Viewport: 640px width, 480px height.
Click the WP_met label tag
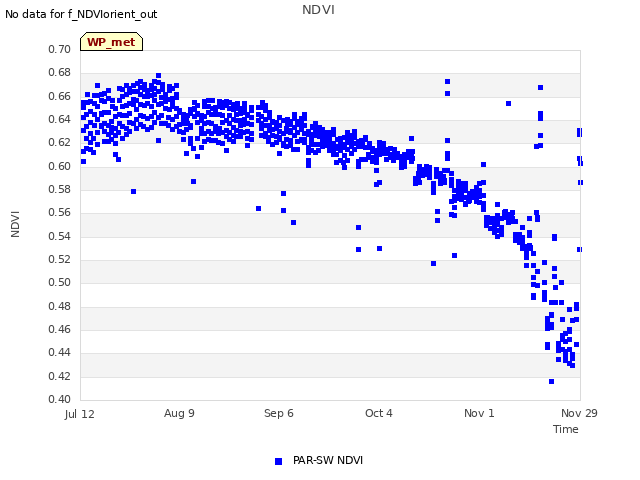tap(111, 42)
